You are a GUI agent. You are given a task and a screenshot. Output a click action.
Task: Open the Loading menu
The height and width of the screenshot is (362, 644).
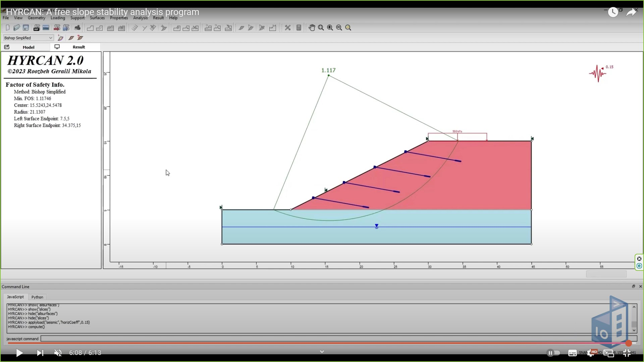(x=58, y=18)
